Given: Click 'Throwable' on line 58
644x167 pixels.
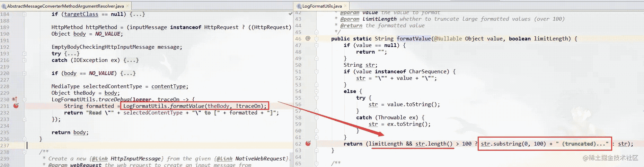Looking at the screenshot, I should click(x=392, y=118).
